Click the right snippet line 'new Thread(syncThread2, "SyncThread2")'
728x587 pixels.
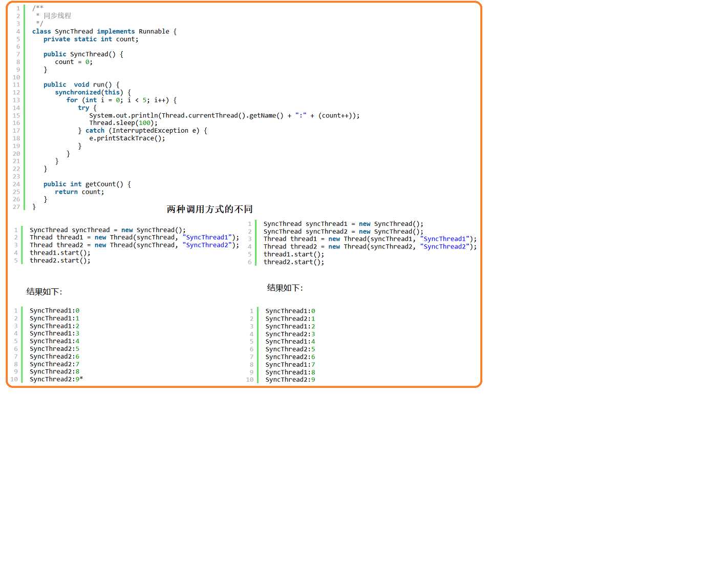pyautogui.click(x=370, y=246)
